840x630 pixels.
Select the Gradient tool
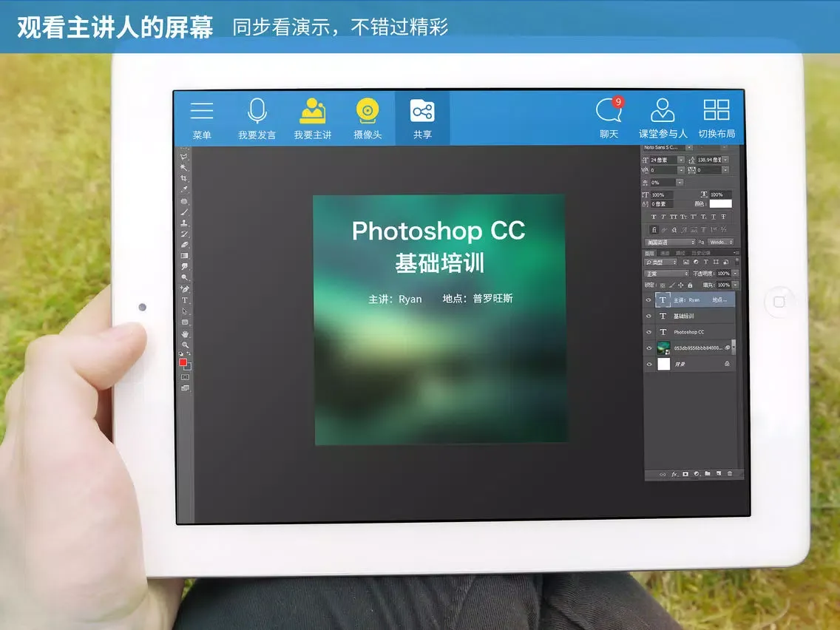point(183,256)
